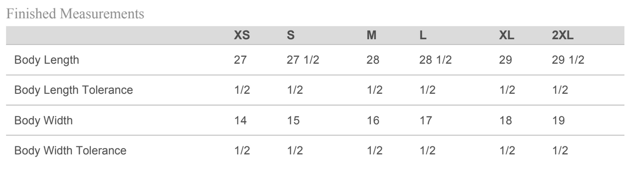The width and height of the screenshot is (644, 191).
Task: Select the XL column header
Action: pyautogui.click(x=507, y=36)
